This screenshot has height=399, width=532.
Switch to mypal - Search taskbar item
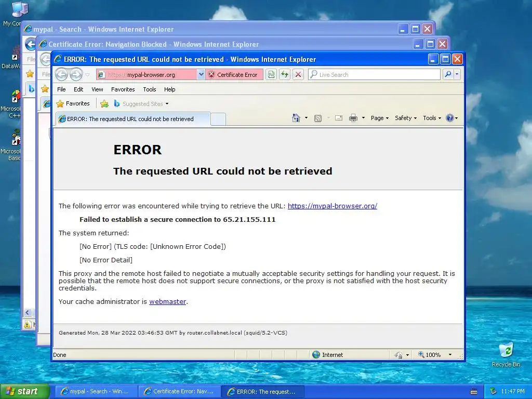96,391
